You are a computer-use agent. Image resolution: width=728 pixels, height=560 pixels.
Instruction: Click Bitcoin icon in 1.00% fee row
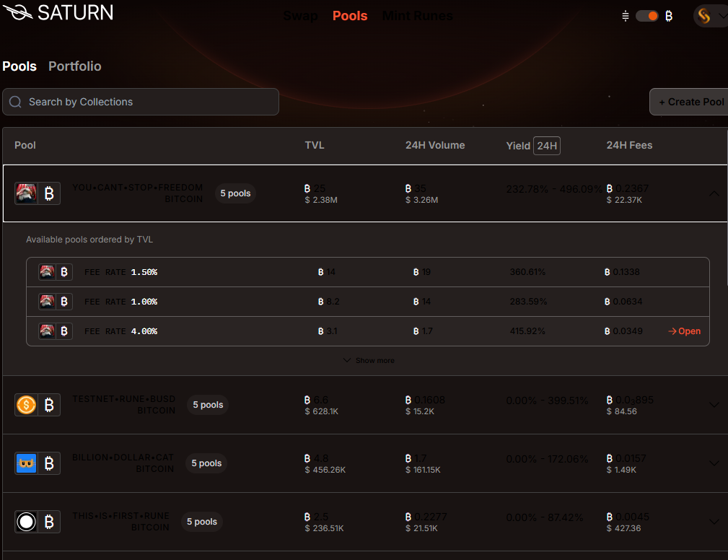pos(64,302)
